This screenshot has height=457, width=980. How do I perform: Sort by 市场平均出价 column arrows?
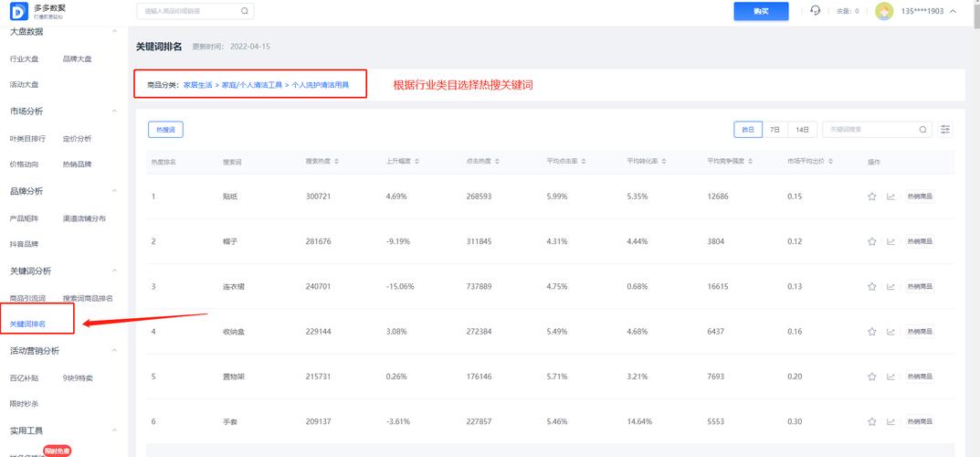[x=830, y=161]
